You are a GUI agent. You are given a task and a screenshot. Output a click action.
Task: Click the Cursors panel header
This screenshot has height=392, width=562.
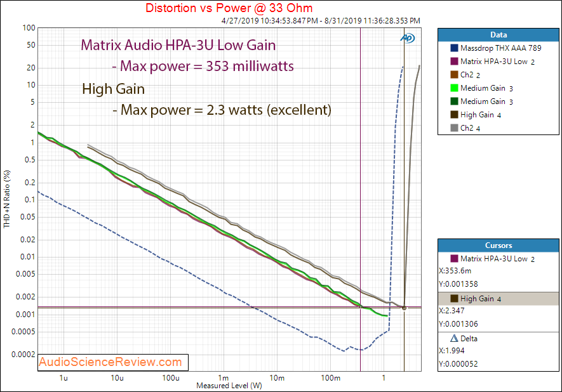click(498, 245)
